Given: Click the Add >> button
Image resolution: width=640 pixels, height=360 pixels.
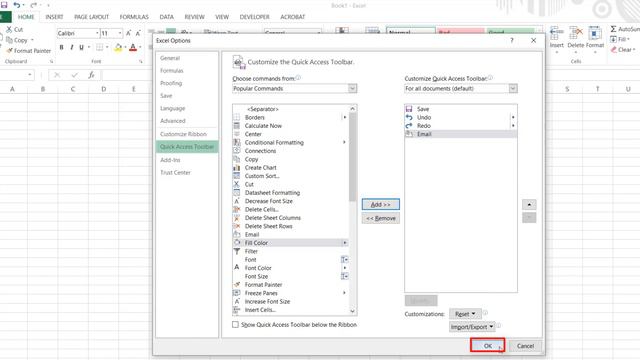Looking at the screenshot, I should click(x=381, y=204).
